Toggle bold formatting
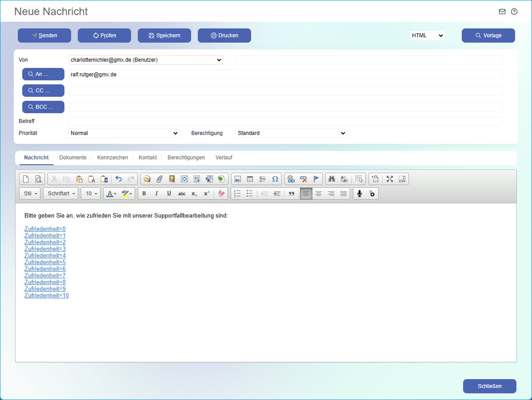 click(x=144, y=194)
